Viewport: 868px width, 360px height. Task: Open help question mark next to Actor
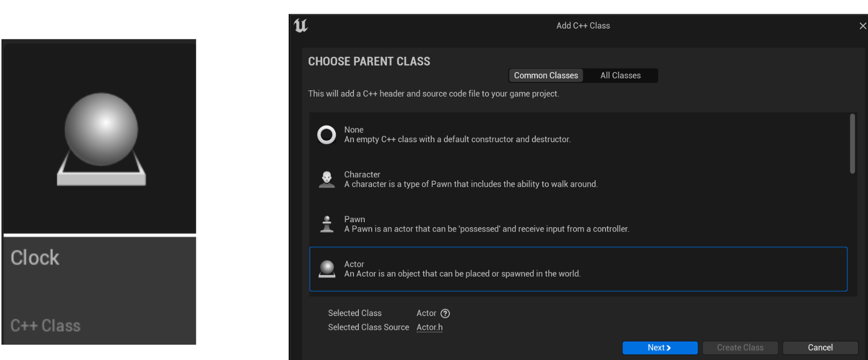(445, 314)
